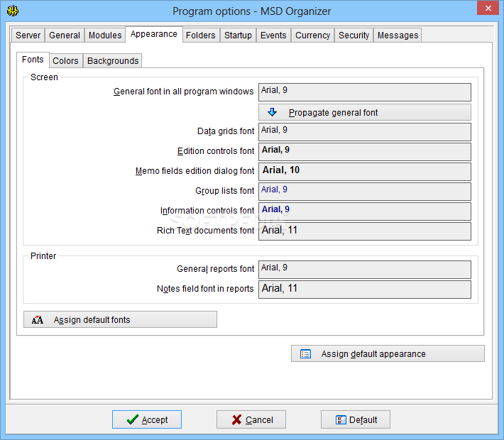The width and height of the screenshot is (504, 440).
Task: Click the AA icon on Assign default fonts
Action: (x=38, y=320)
